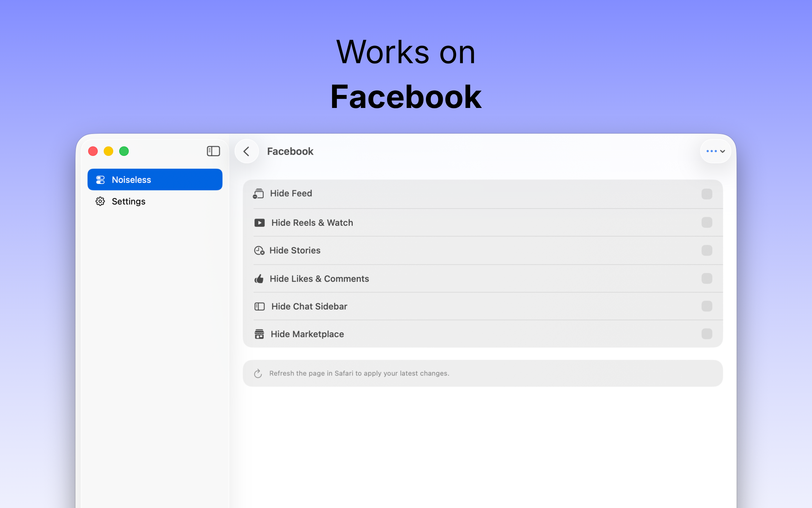812x508 pixels.
Task: Select Noiseless in the sidebar
Action: tap(155, 179)
